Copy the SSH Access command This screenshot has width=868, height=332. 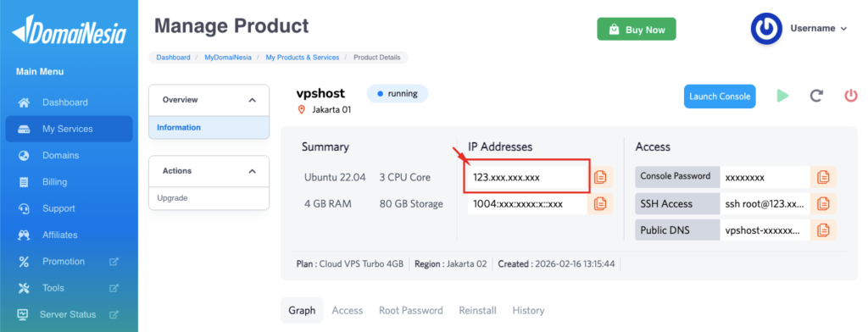823,203
